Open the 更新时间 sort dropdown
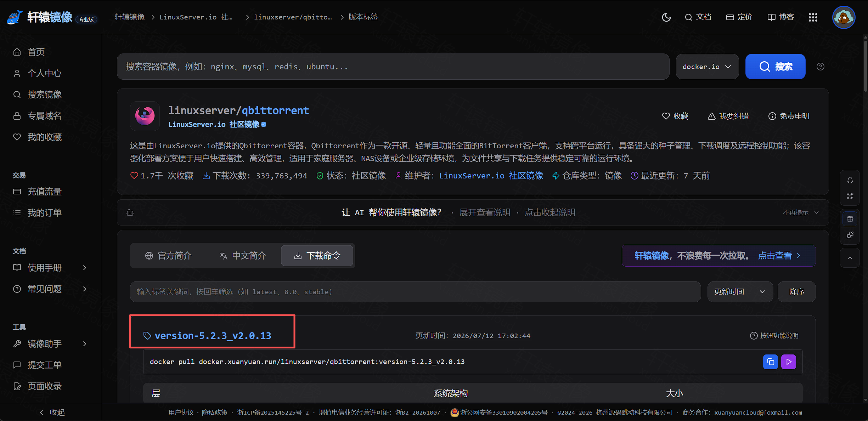Screen dimensions: 868x421 click(740, 292)
